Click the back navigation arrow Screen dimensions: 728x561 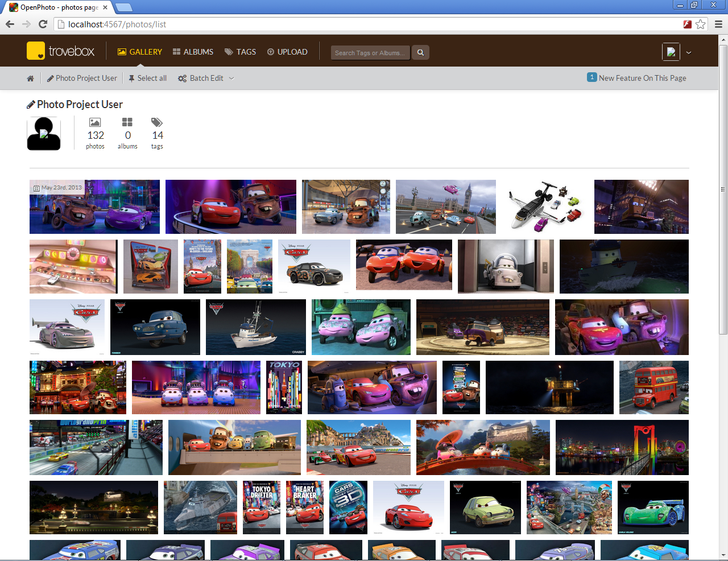click(x=10, y=24)
